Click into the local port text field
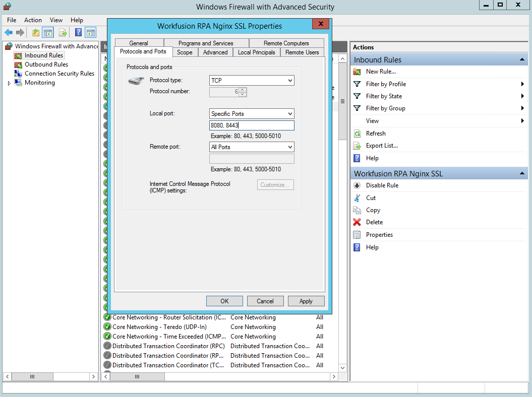532x397 pixels. coord(252,125)
